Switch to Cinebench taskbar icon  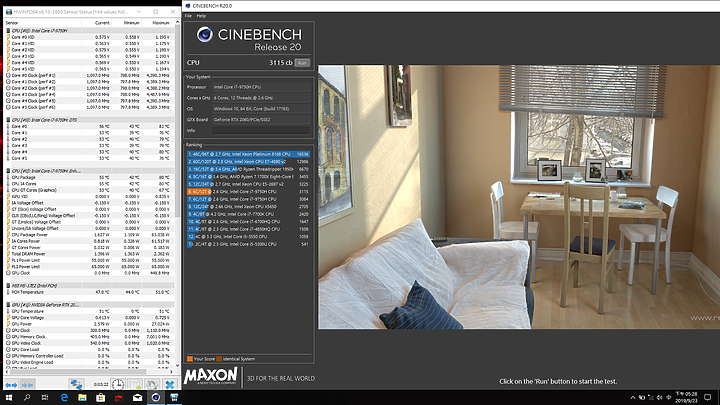click(x=156, y=398)
